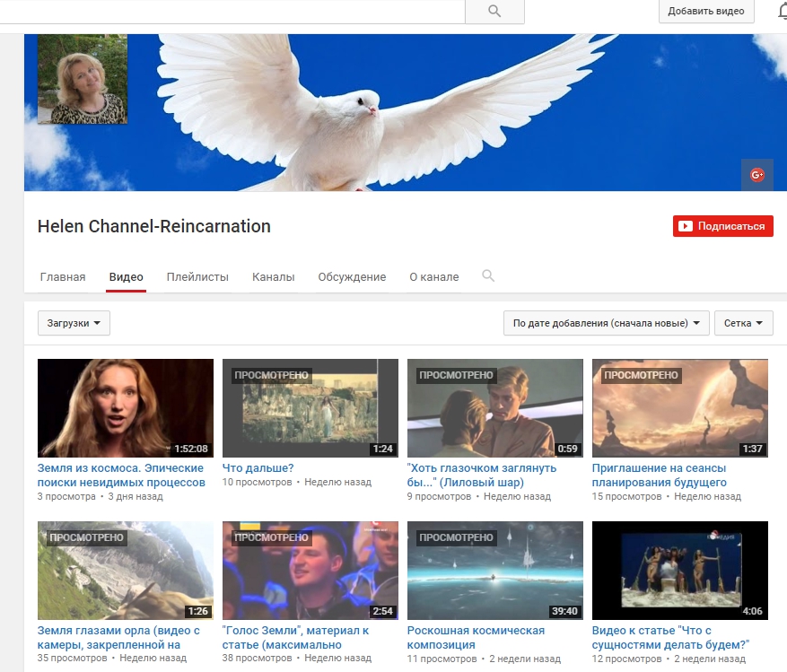This screenshot has height=672, width=787.
Task: Play the 39:40 space composition thumbnail
Action: [494, 571]
